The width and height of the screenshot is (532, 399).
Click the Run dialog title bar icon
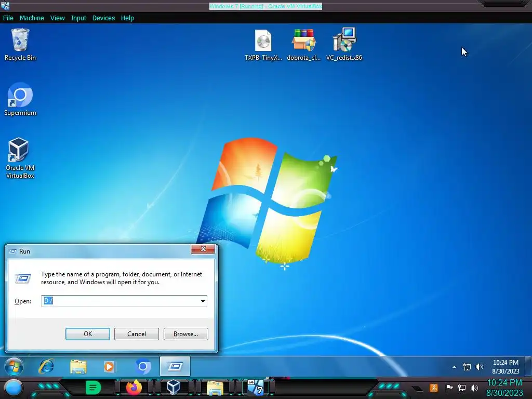[x=13, y=251]
